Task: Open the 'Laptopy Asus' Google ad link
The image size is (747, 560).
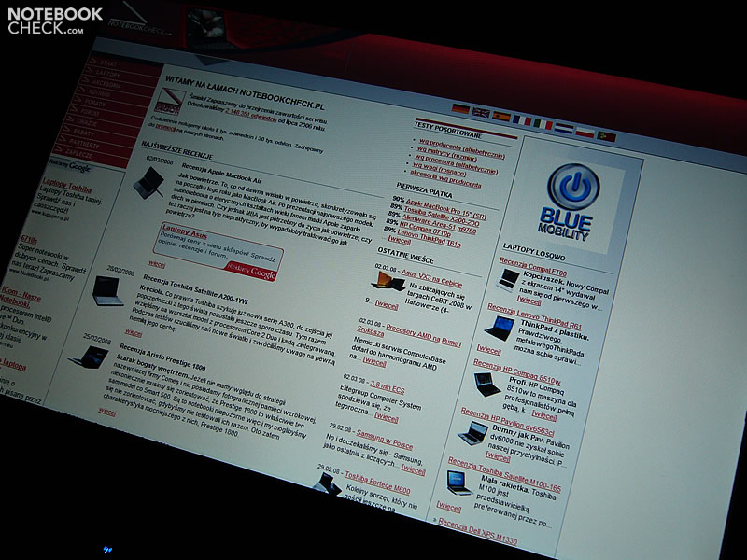Action: click(185, 231)
